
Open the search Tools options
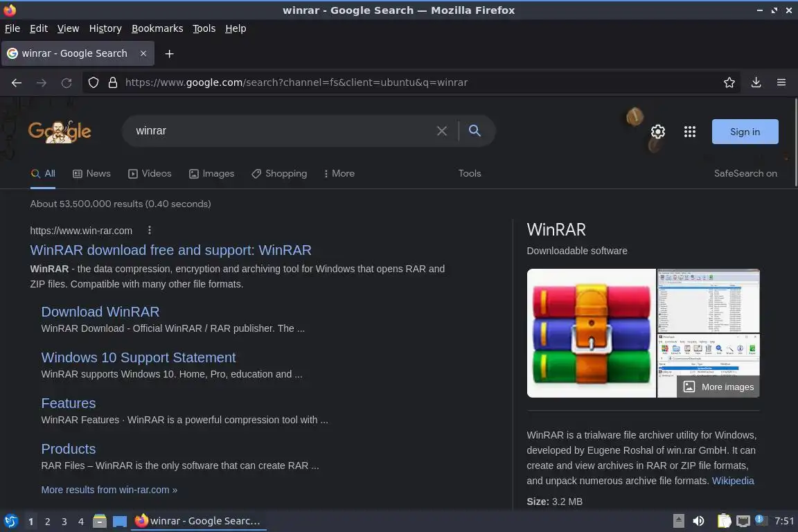point(470,174)
